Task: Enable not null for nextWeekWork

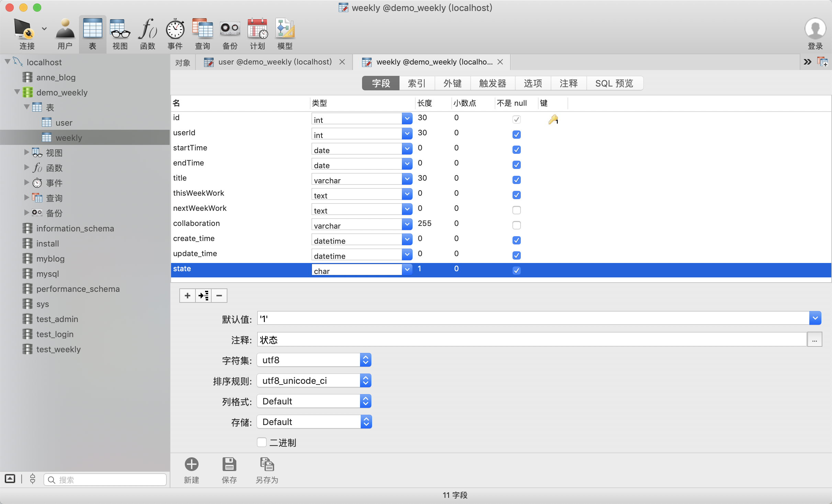Action: [x=516, y=210]
